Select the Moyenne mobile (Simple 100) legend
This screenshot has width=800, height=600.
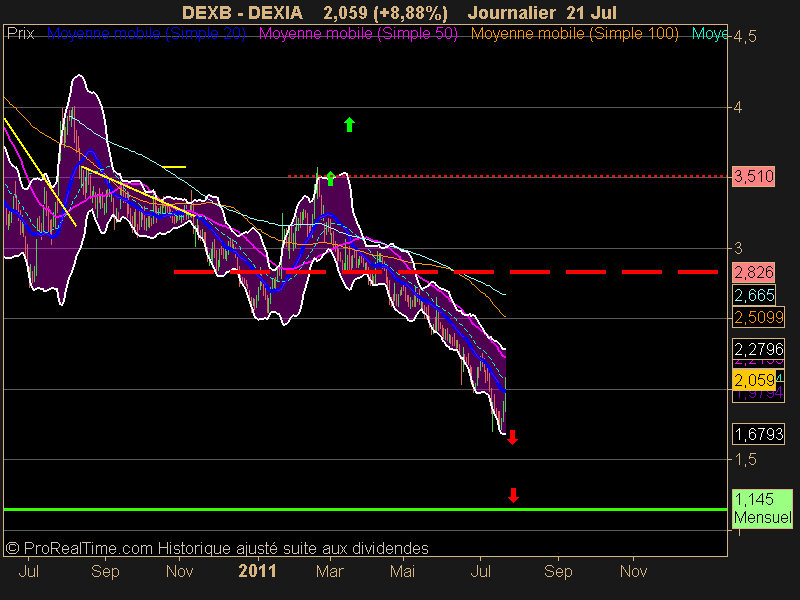(574, 34)
